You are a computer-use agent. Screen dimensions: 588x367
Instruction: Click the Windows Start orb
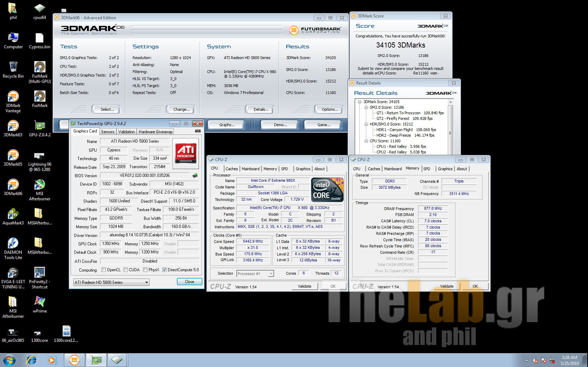coord(9,360)
